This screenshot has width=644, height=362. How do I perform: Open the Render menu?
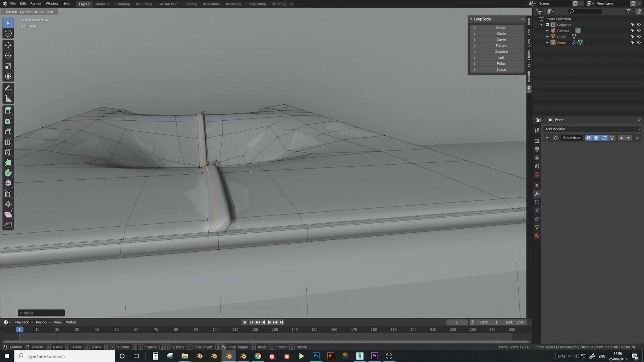(36, 3)
